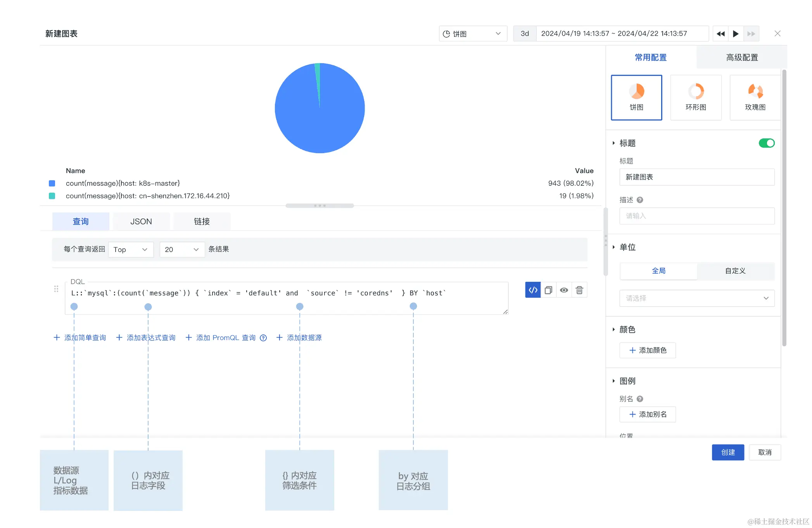Open the 高级配置 tab
Image resolution: width=812 pixels, height=528 pixels.
pos(741,57)
